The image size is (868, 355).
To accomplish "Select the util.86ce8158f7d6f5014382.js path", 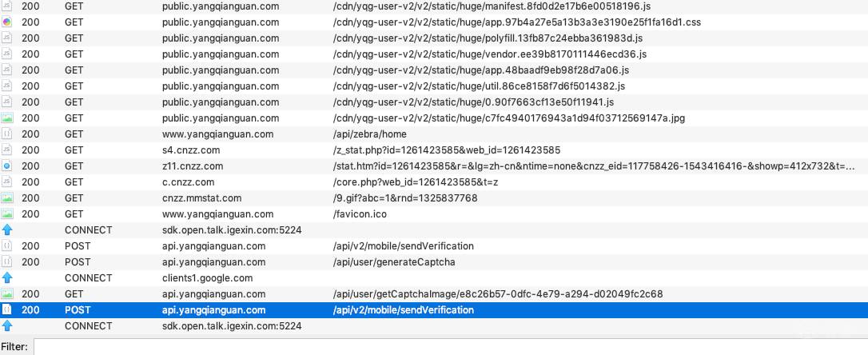I will 479,86.
